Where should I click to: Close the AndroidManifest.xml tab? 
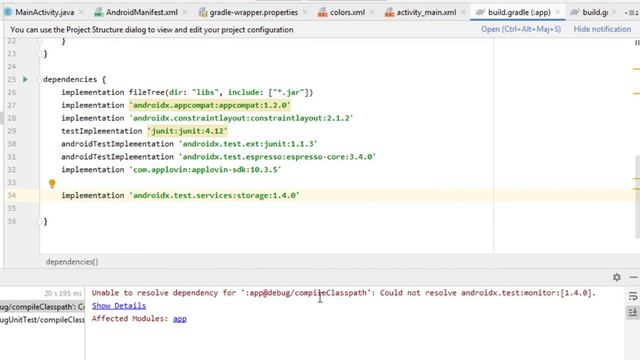coord(184,12)
